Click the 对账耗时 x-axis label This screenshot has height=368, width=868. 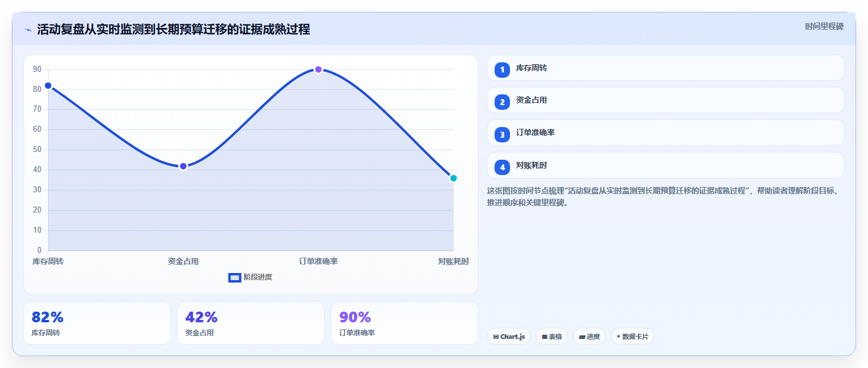[x=454, y=261]
